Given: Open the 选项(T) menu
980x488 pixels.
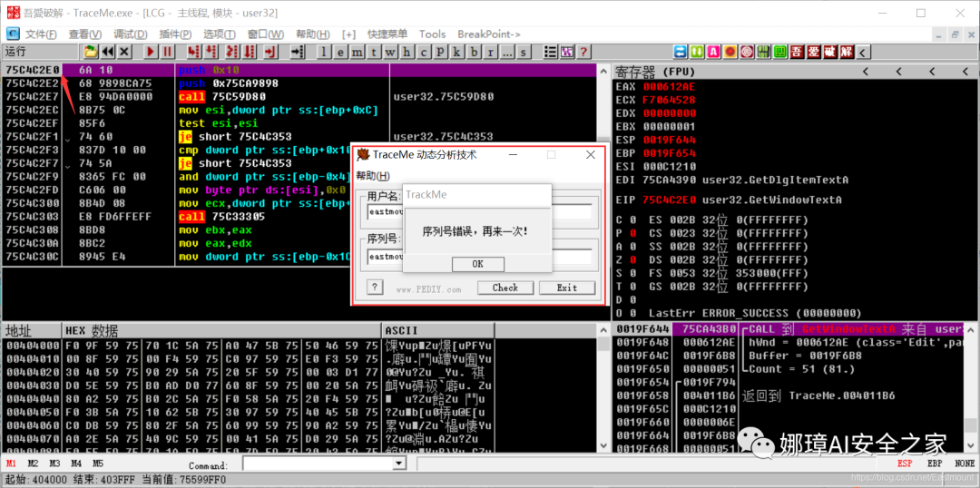Looking at the screenshot, I should pos(220,34).
